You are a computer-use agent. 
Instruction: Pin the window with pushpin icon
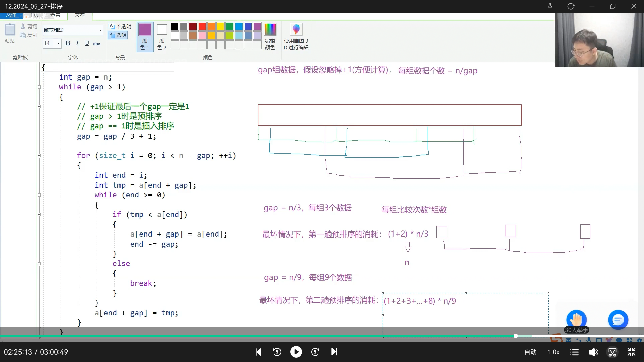coord(550,6)
